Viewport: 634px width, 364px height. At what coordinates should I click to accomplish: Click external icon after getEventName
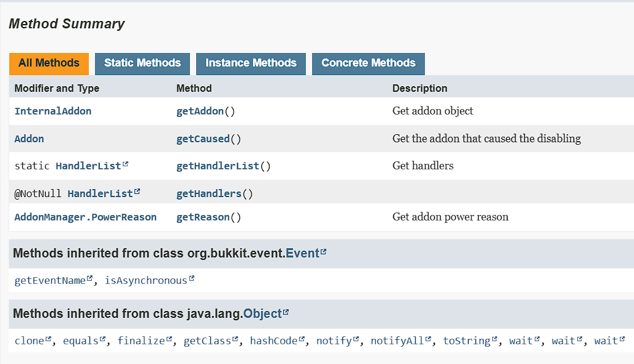click(90, 279)
